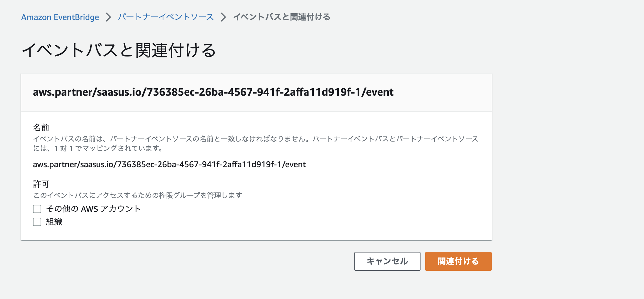
Task: Click the white form panel header area
Action: tap(256, 92)
